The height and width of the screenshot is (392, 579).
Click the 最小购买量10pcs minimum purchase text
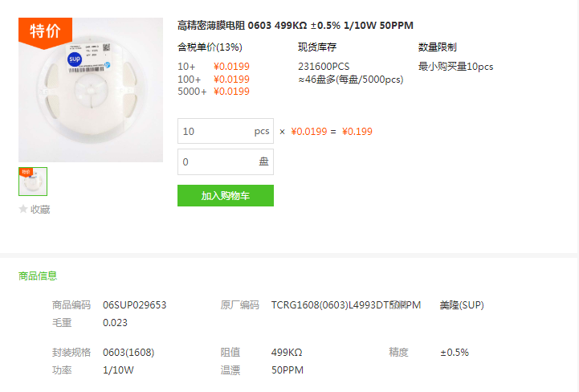[x=455, y=67]
